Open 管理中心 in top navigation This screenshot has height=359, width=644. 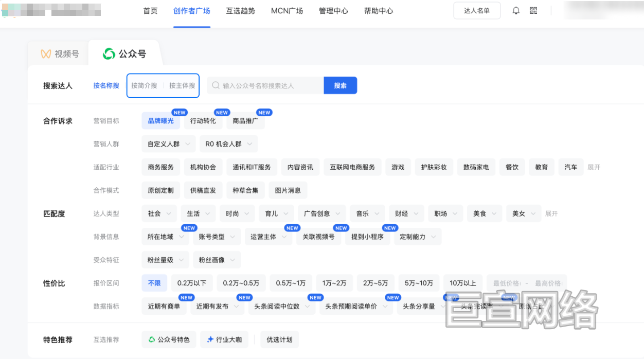click(333, 11)
